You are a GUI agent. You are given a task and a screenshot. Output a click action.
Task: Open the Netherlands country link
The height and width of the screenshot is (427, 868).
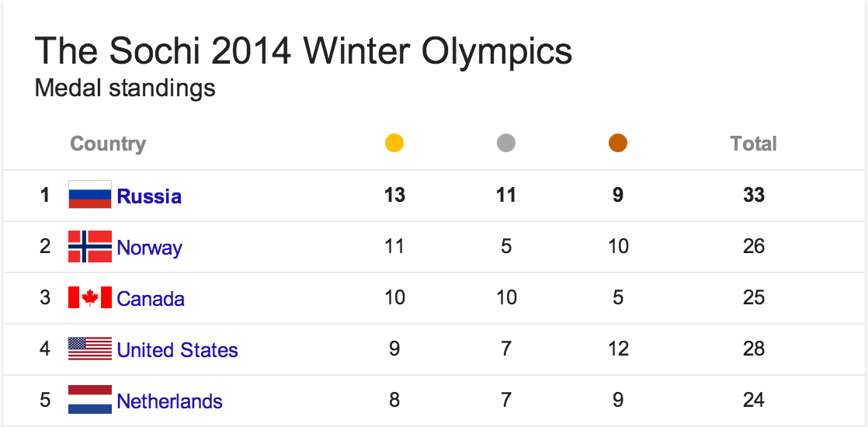pos(170,401)
